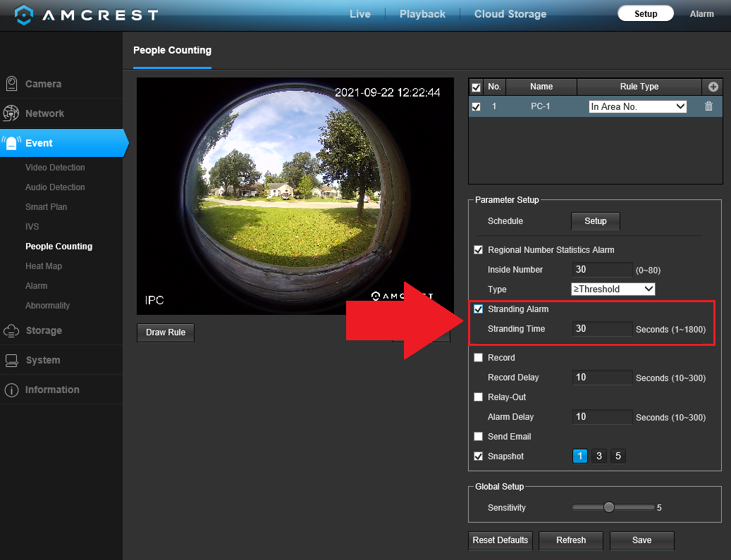Image resolution: width=731 pixels, height=560 pixels.
Task: Enable the Relay-Out checkbox
Action: [x=479, y=397]
